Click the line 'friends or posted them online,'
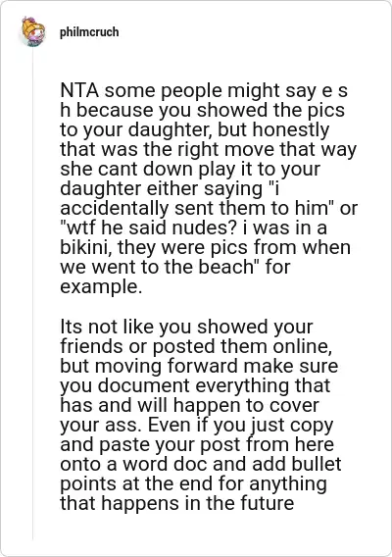Screen dimensions: 392x557 196,346
